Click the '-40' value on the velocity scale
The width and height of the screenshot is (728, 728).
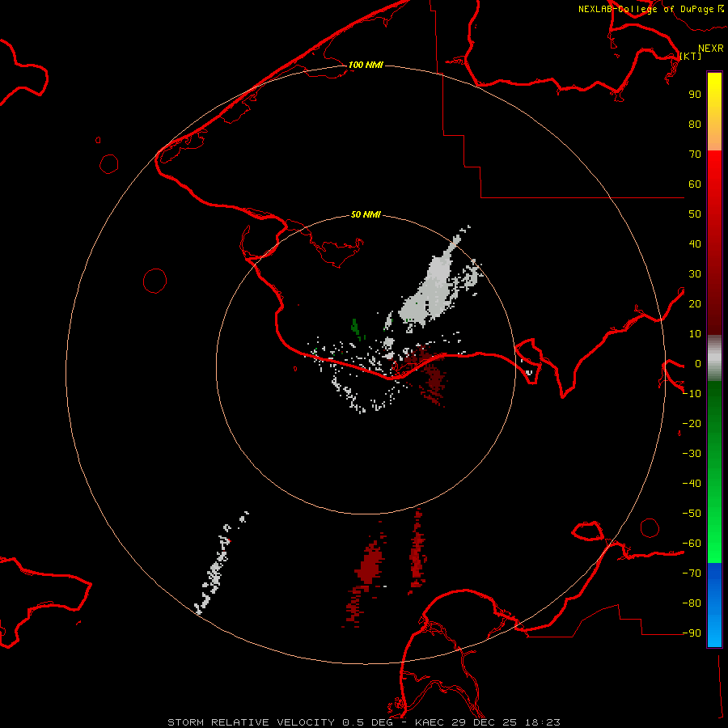coord(692,484)
